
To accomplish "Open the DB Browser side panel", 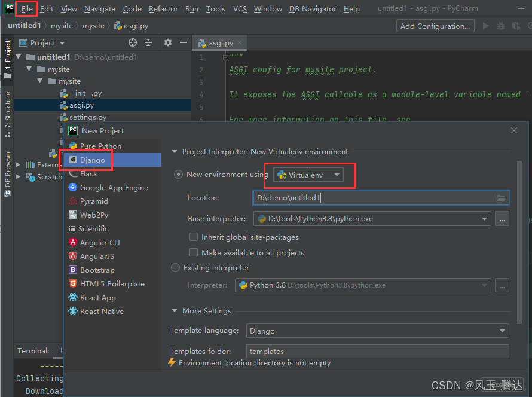I will click(7, 174).
